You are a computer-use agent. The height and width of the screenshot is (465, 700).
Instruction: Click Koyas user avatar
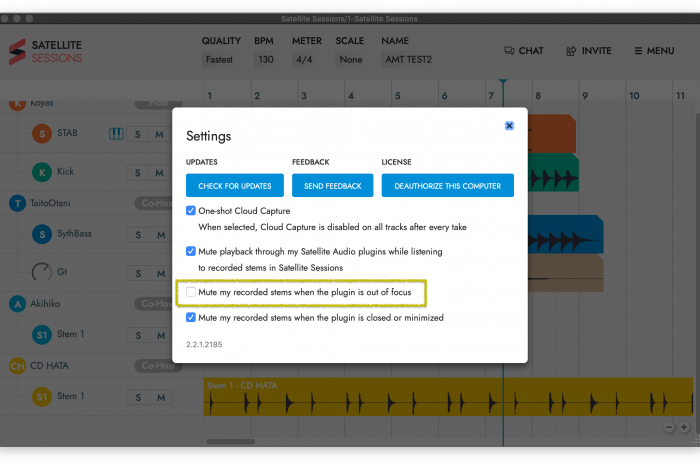17,104
